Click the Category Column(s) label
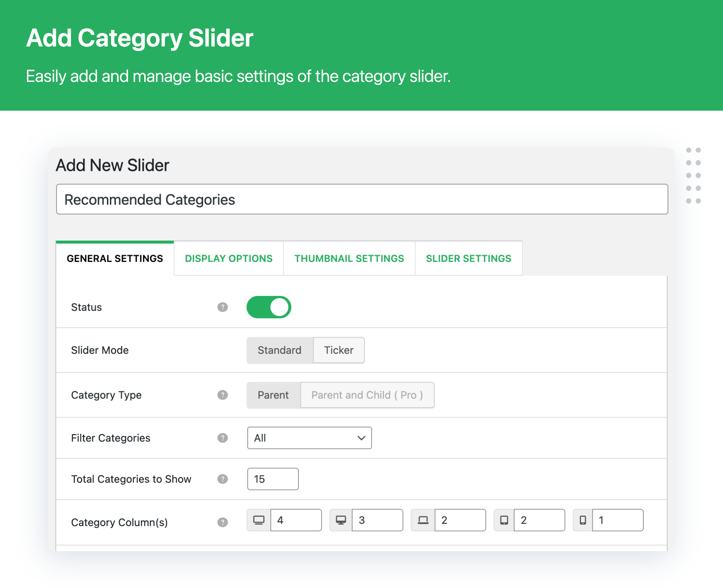Image resolution: width=723 pixels, height=588 pixels. tap(120, 522)
